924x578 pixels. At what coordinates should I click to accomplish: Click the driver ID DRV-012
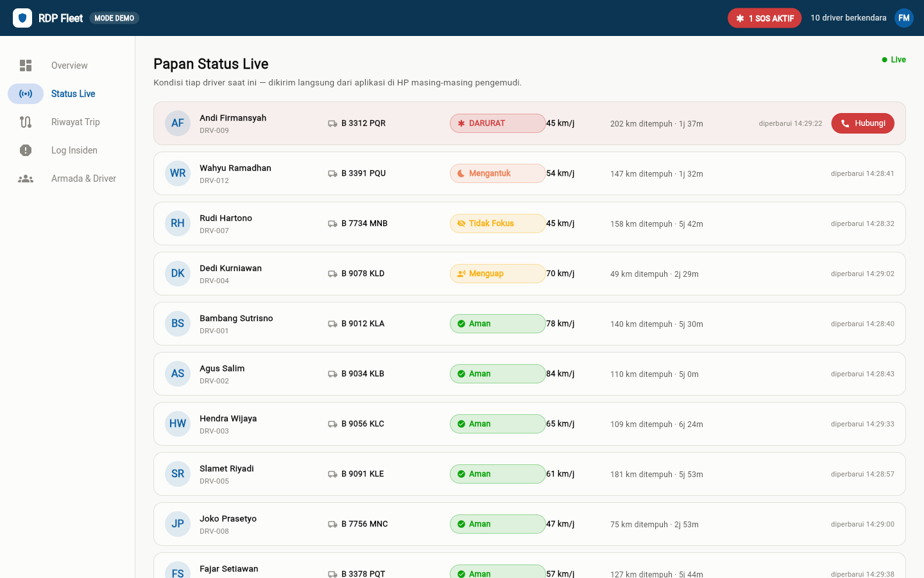click(214, 180)
